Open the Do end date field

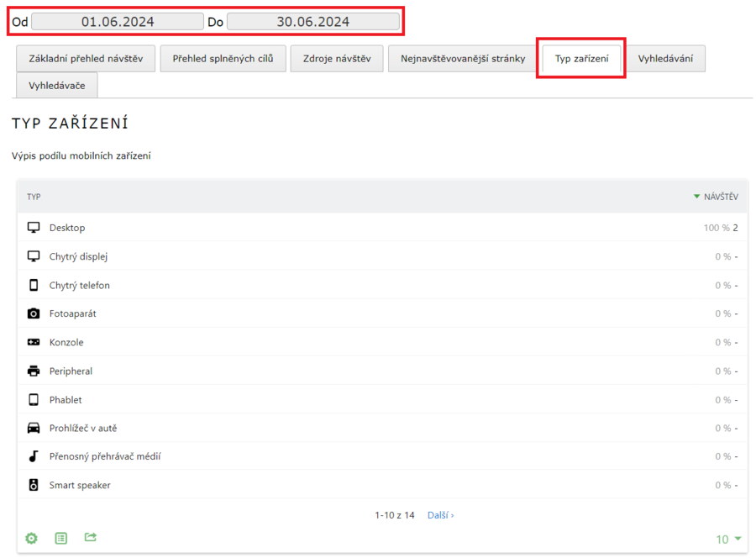pyautogui.click(x=312, y=22)
